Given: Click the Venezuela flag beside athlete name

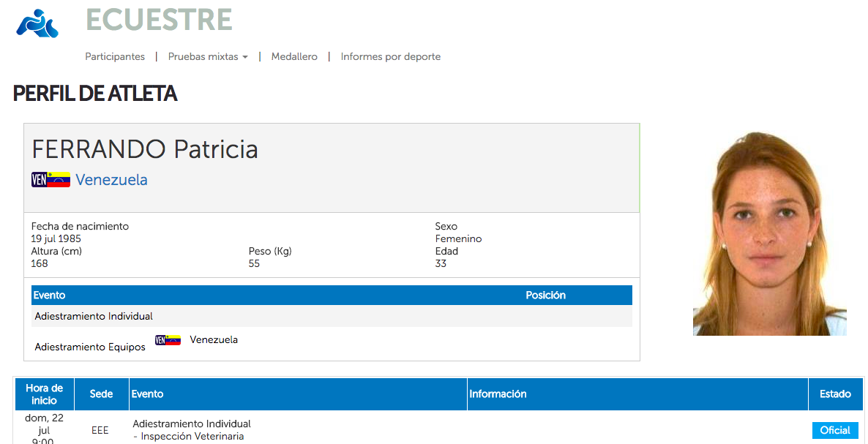Looking at the screenshot, I should pyautogui.click(x=51, y=180).
